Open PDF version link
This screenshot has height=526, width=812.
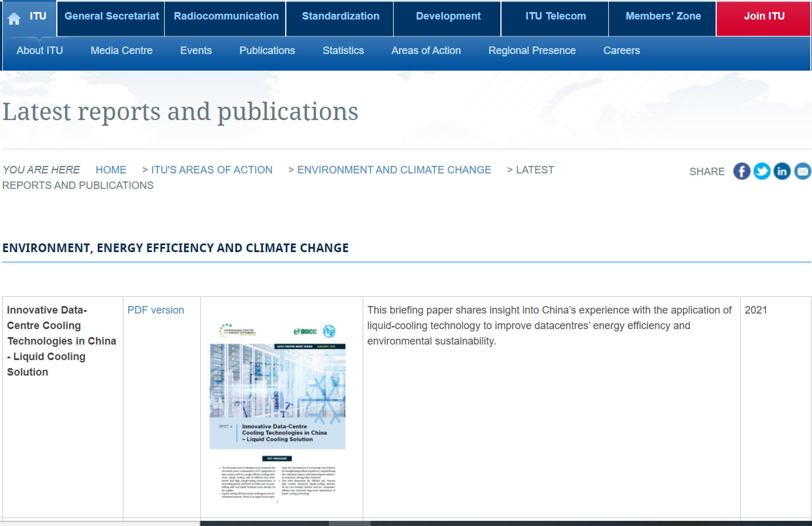pyautogui.click(x=156, y=310)
